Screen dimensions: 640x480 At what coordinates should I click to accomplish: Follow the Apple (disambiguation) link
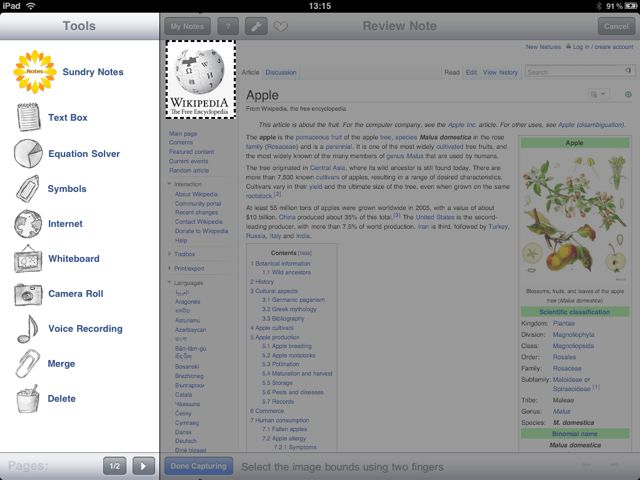[591, 125]
